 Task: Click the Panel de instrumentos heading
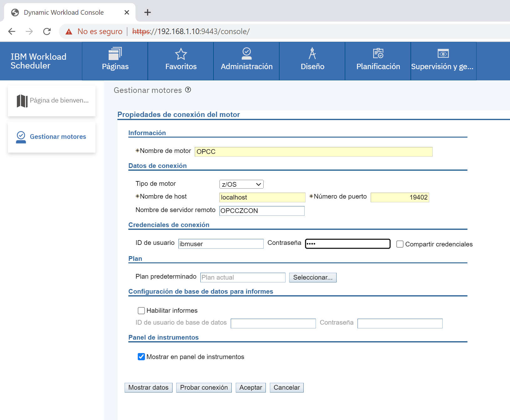click(x=163, y=337)
